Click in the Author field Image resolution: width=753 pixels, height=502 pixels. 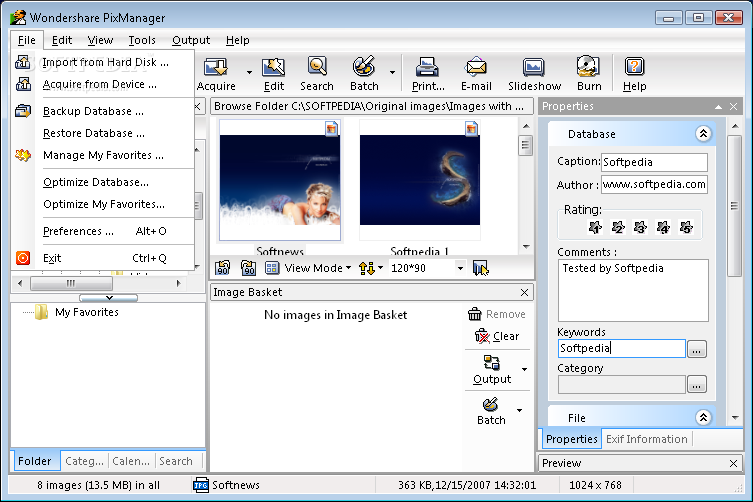pos(654,184)
